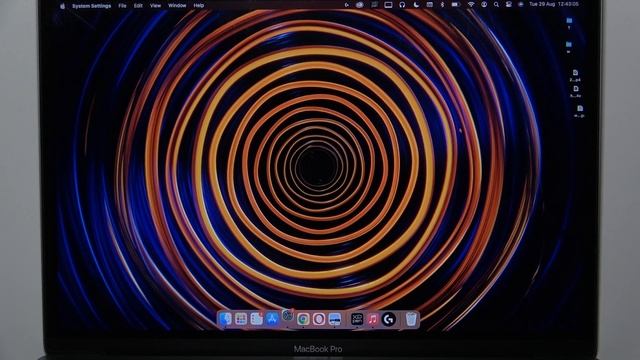Click the display mirroring menu bar icon

tap(388, 5)
